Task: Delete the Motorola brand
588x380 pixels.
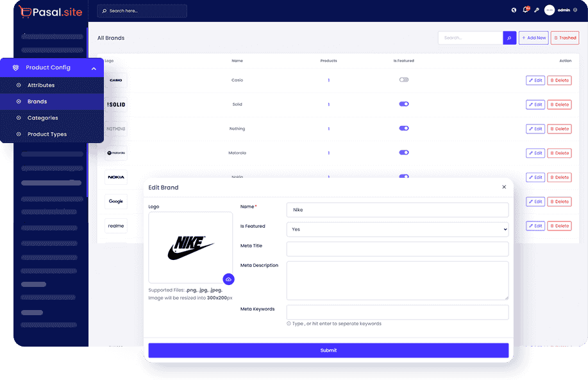Action: [559, 153]
